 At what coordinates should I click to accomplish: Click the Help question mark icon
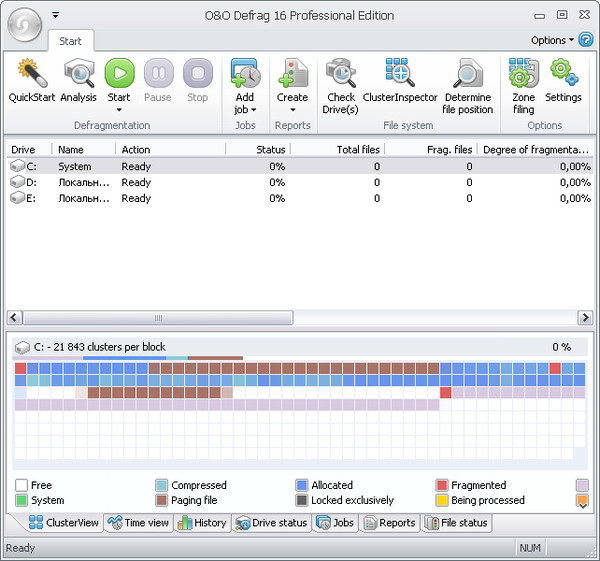586,41
